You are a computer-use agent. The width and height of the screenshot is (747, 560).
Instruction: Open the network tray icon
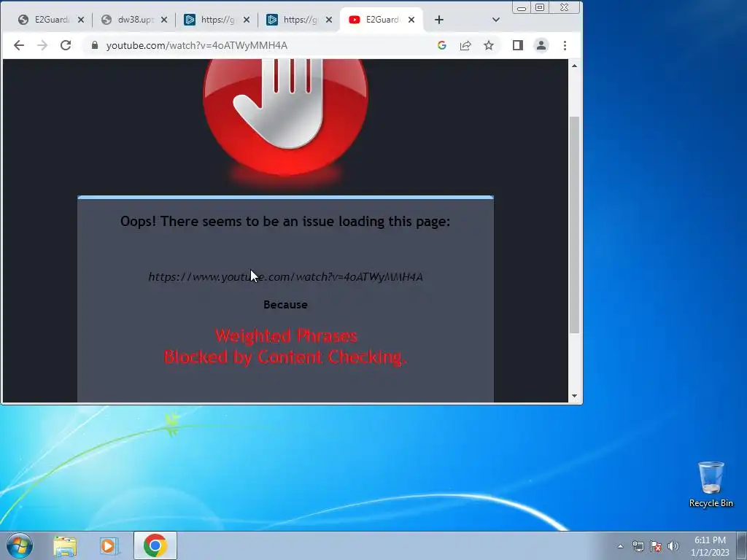pyautogui.click(x=638, y=546)
